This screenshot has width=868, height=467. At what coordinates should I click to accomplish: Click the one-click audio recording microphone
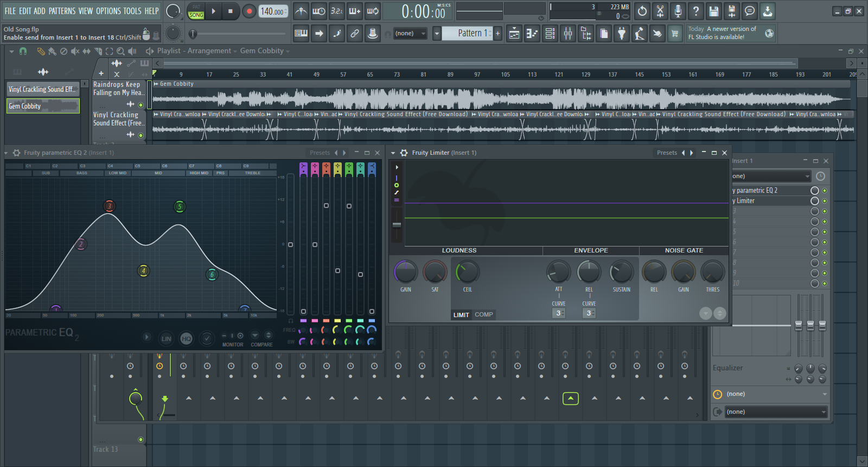point(678,11)
